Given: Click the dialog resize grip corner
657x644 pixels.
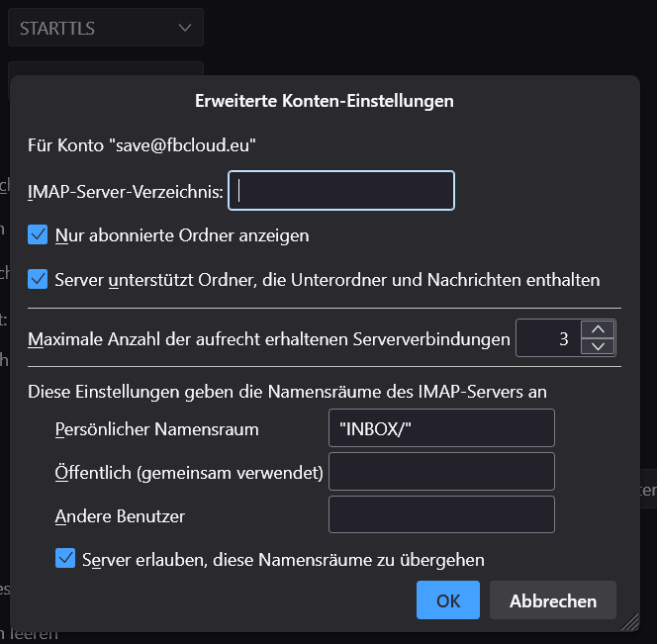Looking at the screenshot, I should pos(629,622).
